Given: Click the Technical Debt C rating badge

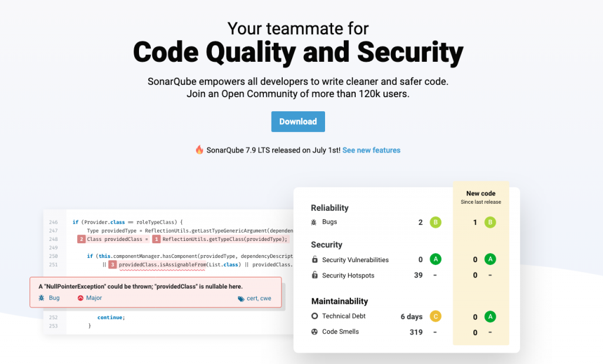Looking at the screenshot, I should (435, 316).
